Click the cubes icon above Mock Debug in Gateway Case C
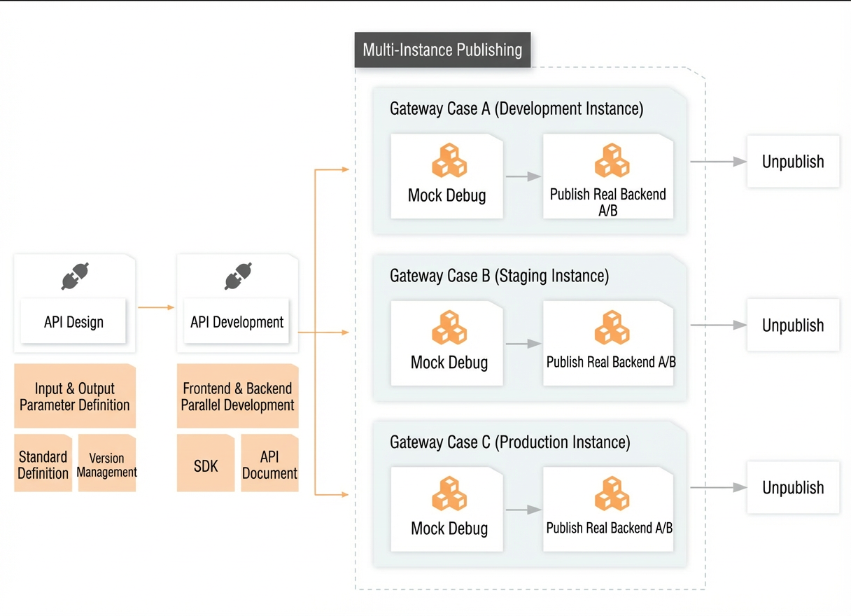Image resolution: width=851 pixels, height=616 pixels. pos(449,493)
